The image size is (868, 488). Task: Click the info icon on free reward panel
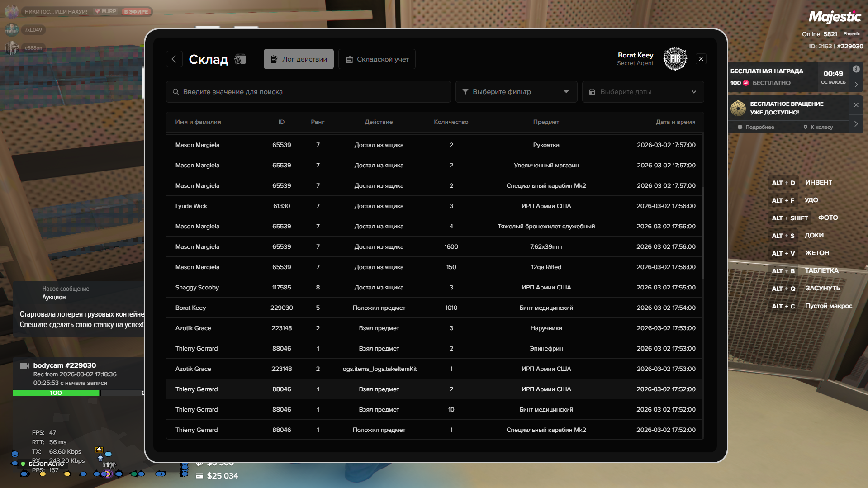[x=856, y=69]
